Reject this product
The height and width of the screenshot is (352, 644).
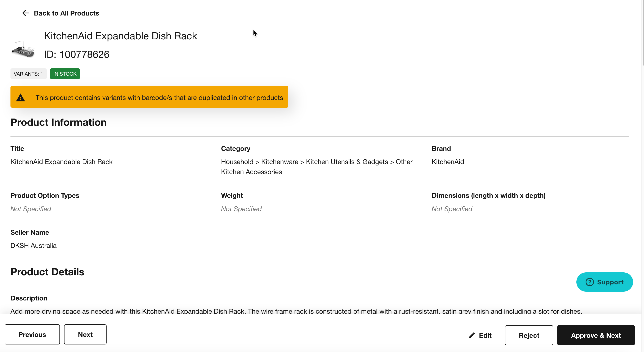click(529, 335)
